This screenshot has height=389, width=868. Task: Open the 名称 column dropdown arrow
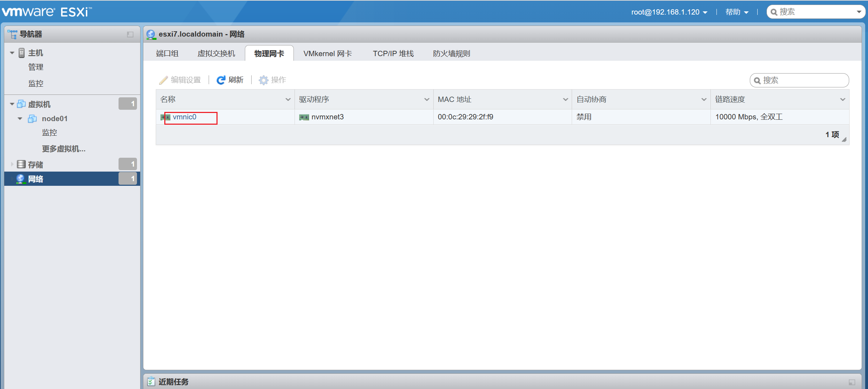click(x=288, y=99)
